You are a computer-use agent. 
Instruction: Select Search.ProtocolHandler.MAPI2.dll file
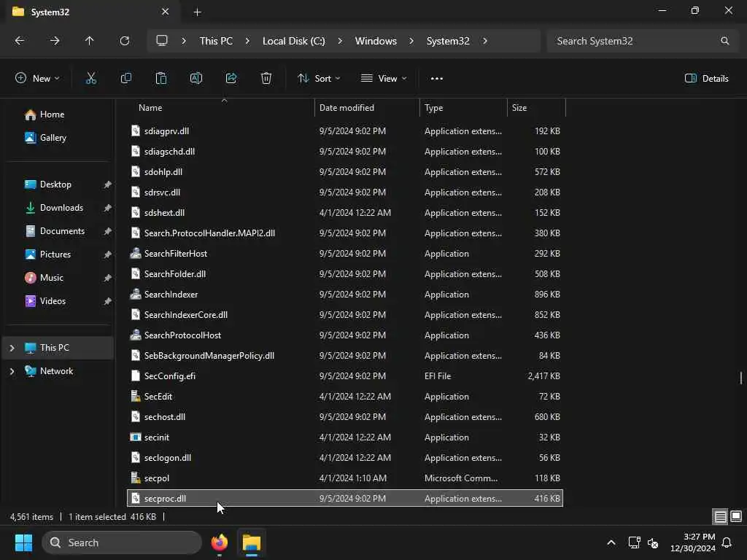pyautogui.click(x=345, y=233)
